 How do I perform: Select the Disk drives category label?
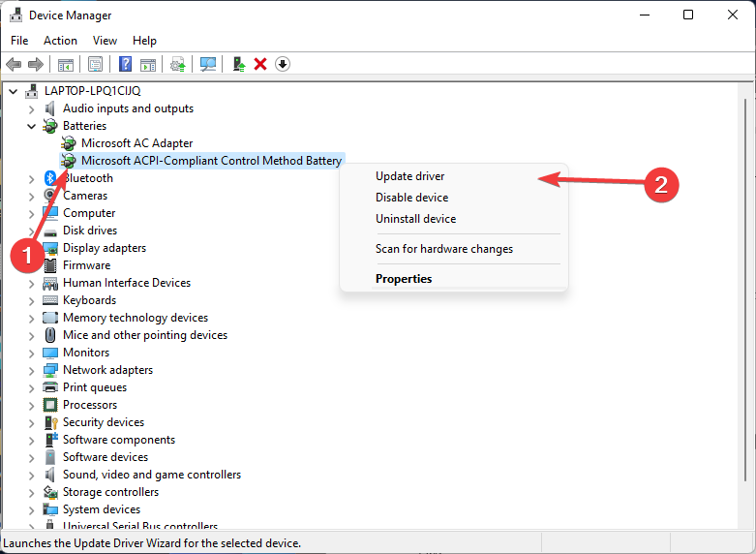coord(90,231)
